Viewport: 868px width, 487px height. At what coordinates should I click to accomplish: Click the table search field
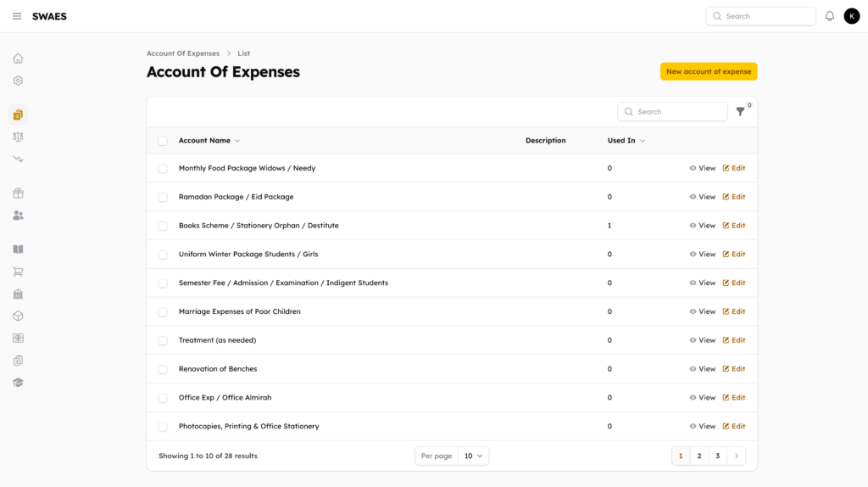tap(672, 112)
